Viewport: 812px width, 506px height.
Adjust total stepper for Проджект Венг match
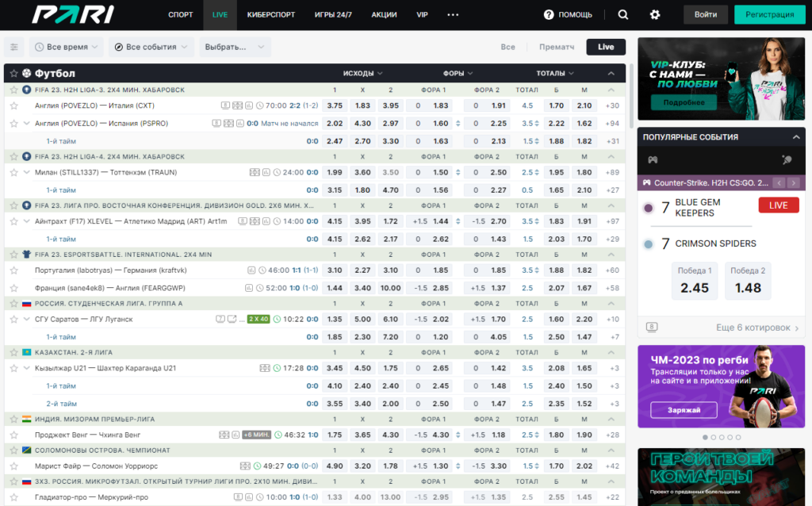click(537, 435)
